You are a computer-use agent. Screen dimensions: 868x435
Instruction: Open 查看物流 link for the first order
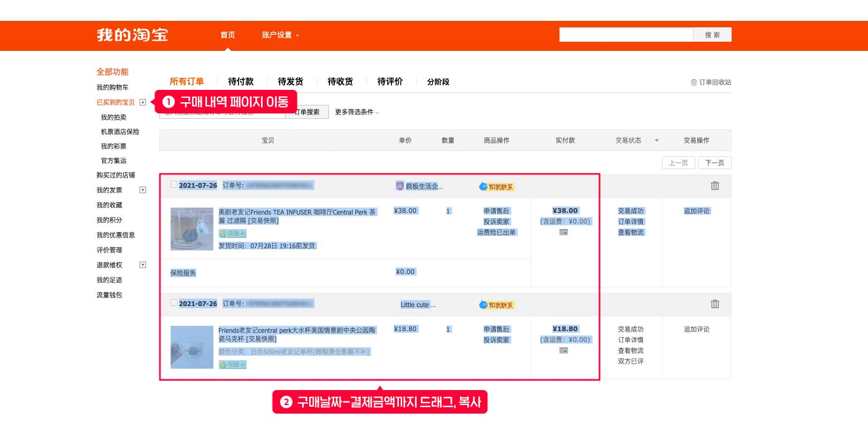pos(631,232)
